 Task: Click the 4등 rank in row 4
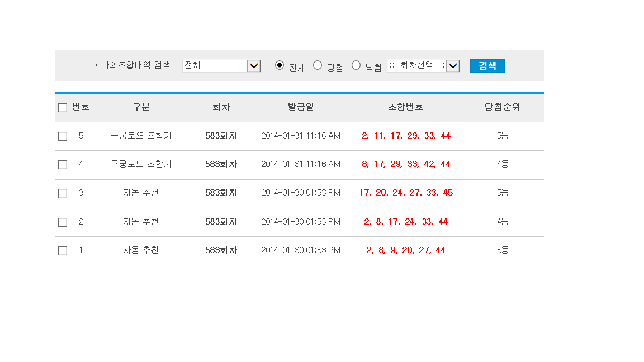coord(503,164)
